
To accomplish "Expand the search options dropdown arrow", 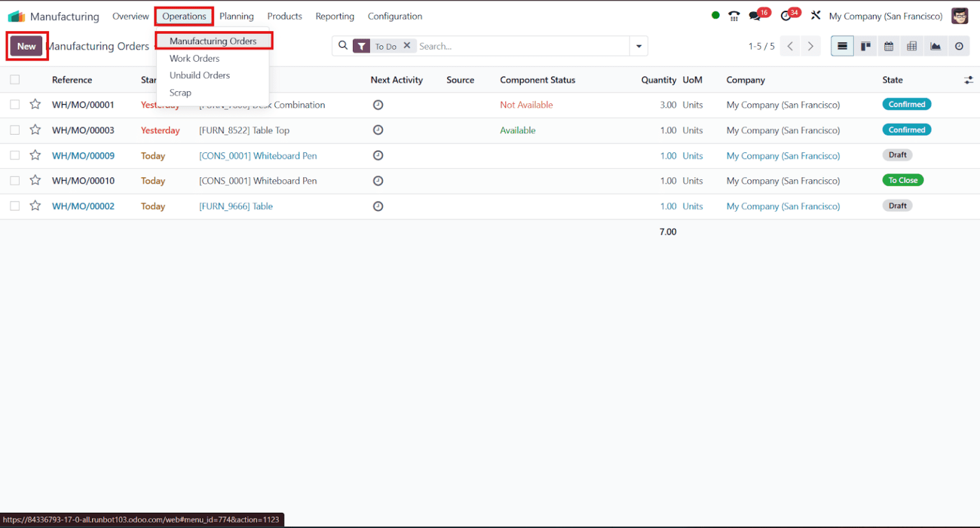I will point(639,46).
